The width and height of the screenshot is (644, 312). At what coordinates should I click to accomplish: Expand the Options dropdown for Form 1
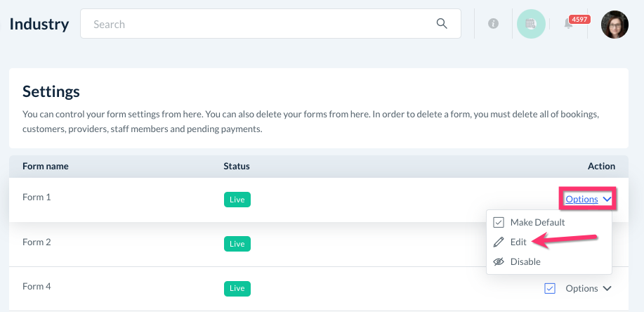(x=588, y=199)
